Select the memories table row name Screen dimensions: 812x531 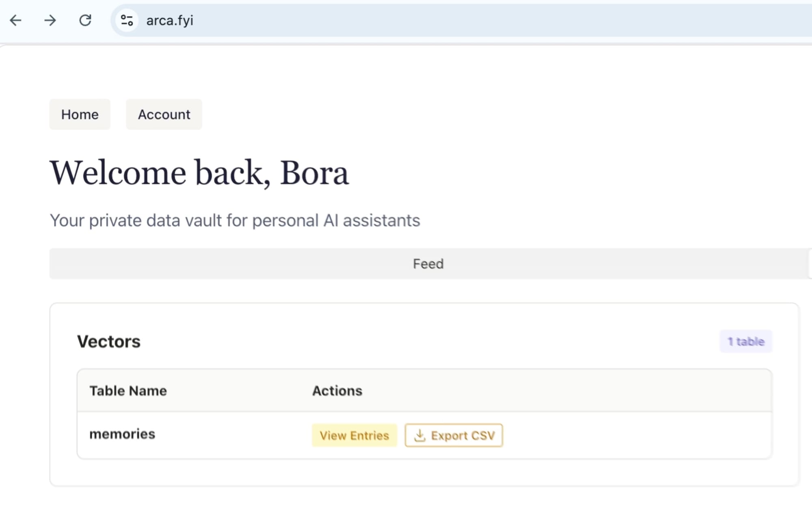coord(122,434)
